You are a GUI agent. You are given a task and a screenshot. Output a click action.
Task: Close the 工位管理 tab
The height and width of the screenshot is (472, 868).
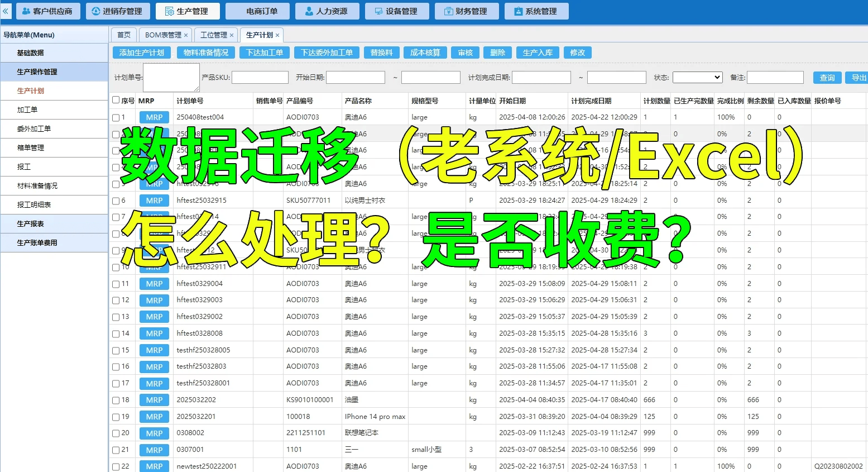tap(232, 35)
